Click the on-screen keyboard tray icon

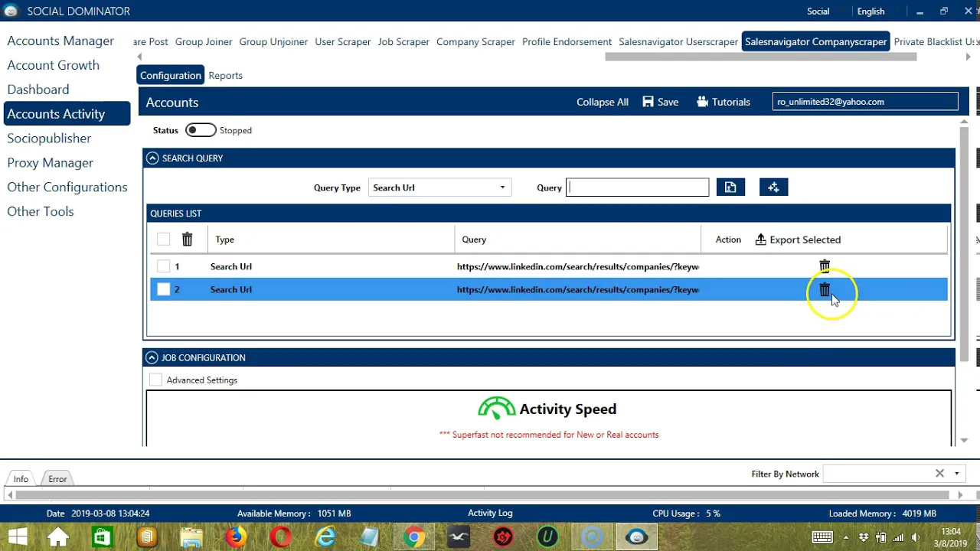pos(822,537)
